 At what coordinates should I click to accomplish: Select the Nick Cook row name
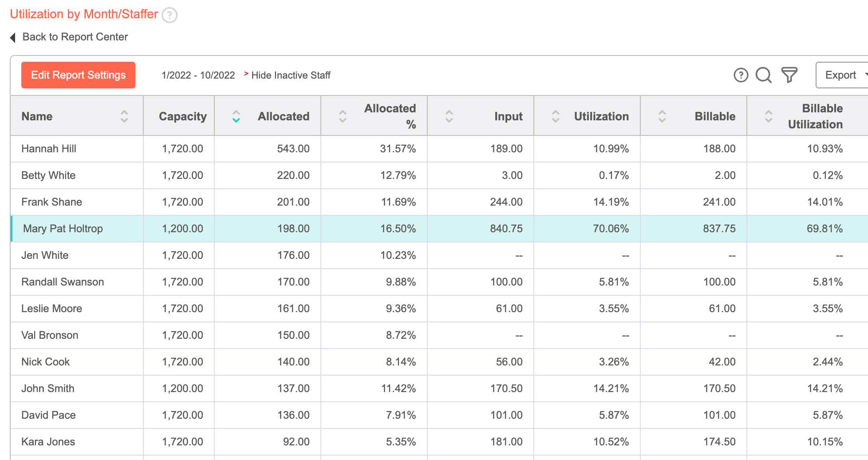point(45,362)
